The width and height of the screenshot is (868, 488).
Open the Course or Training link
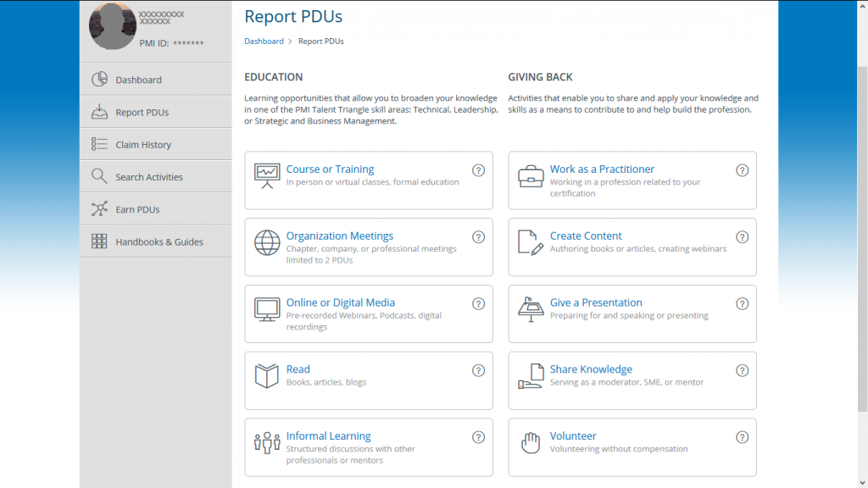coord(330,169)
